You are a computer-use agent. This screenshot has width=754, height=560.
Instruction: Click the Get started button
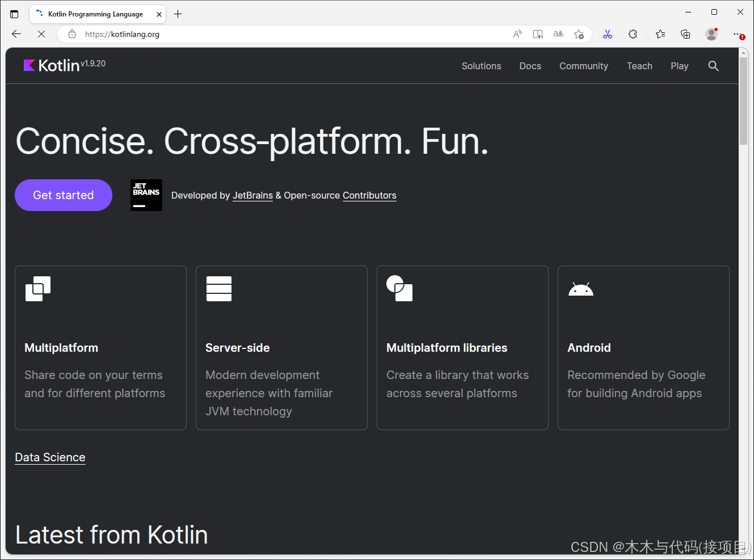(63, 195)
